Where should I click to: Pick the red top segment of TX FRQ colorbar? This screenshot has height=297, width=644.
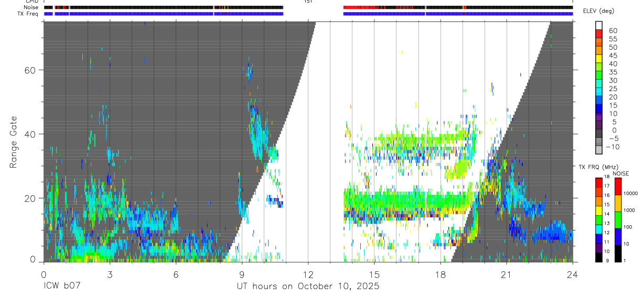tap(598, 182)
